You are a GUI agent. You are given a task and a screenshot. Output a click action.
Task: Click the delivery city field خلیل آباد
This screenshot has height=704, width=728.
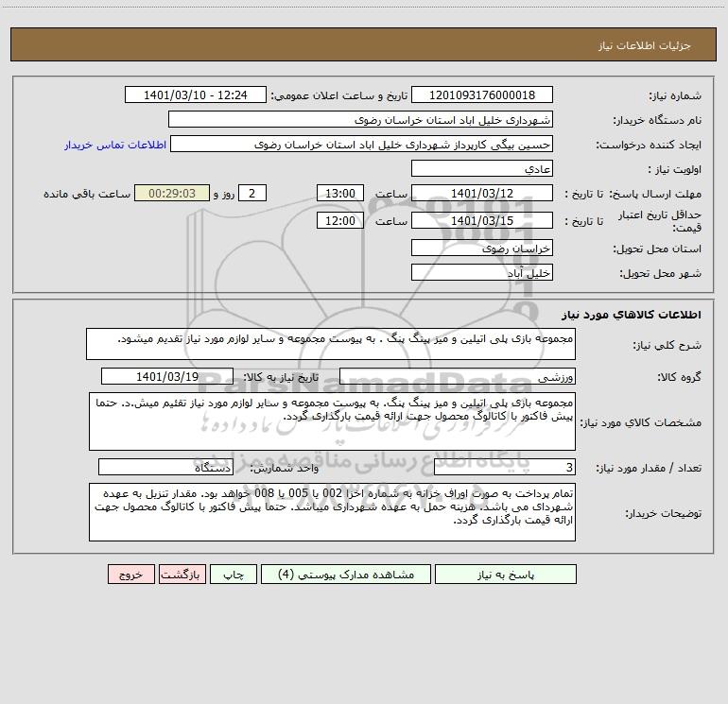pos(482,272)
